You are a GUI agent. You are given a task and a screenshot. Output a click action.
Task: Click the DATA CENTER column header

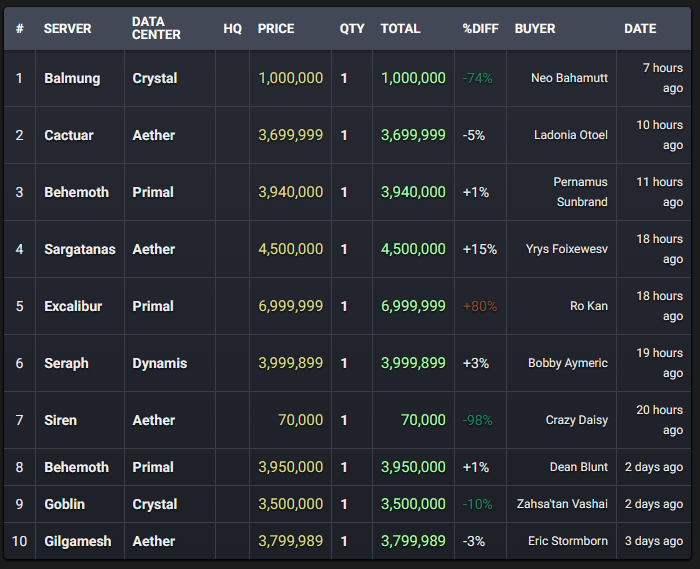tap(156, 28)
